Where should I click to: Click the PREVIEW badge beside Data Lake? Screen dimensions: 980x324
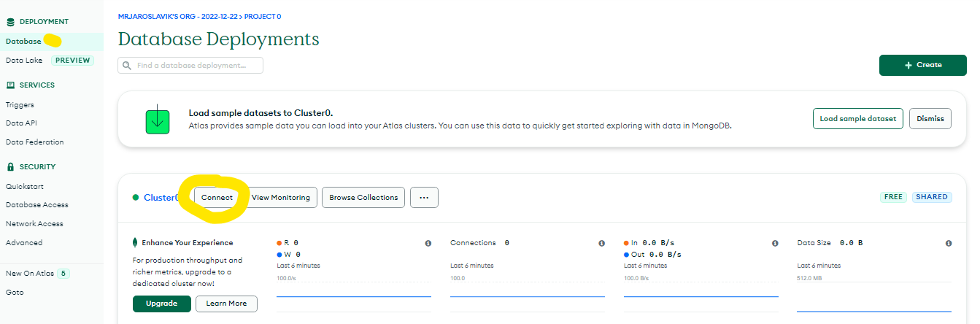click(x=72, y=60)
